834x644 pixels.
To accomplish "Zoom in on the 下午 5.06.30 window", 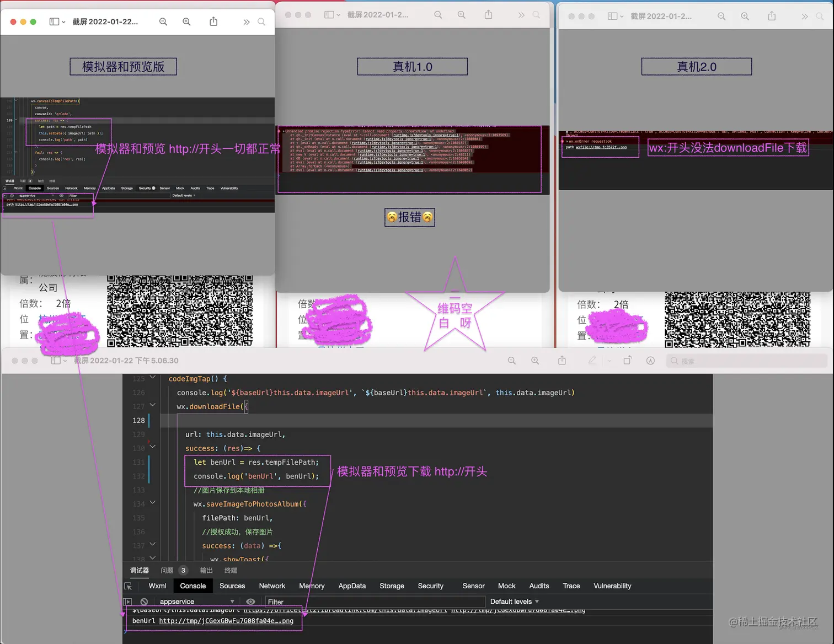I will 535,361.
